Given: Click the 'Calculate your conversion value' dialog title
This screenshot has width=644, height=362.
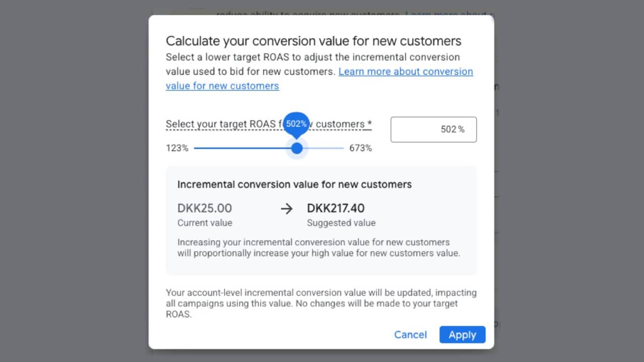Looking at the screenshot, I should pyautogui.click(x=313, y=41).
